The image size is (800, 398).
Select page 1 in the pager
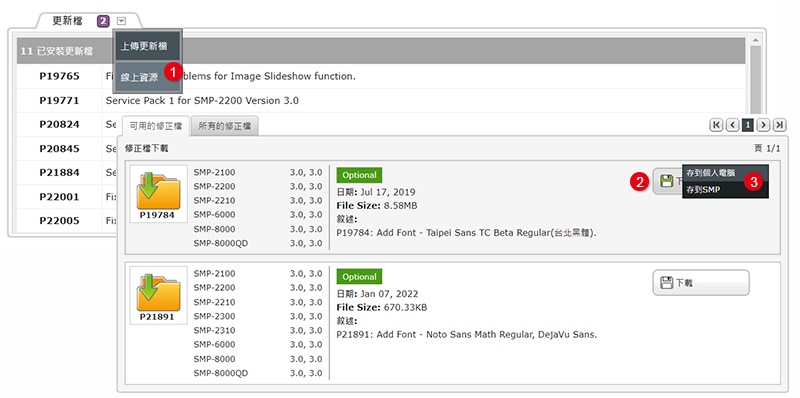click(747, 125)
